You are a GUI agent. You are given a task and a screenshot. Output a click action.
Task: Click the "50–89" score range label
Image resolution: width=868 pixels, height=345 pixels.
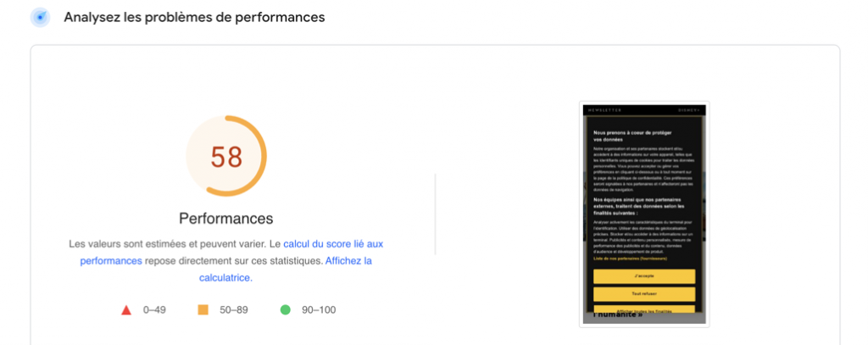[x=234, y=310]
